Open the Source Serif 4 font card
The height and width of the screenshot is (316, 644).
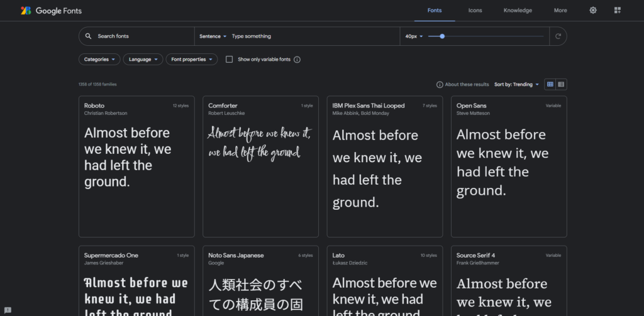pos(509,281)
